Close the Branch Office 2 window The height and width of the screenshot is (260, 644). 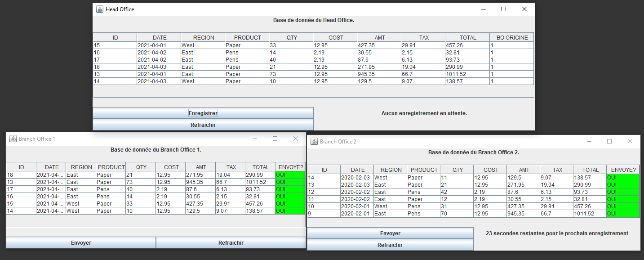coord(630,141)
